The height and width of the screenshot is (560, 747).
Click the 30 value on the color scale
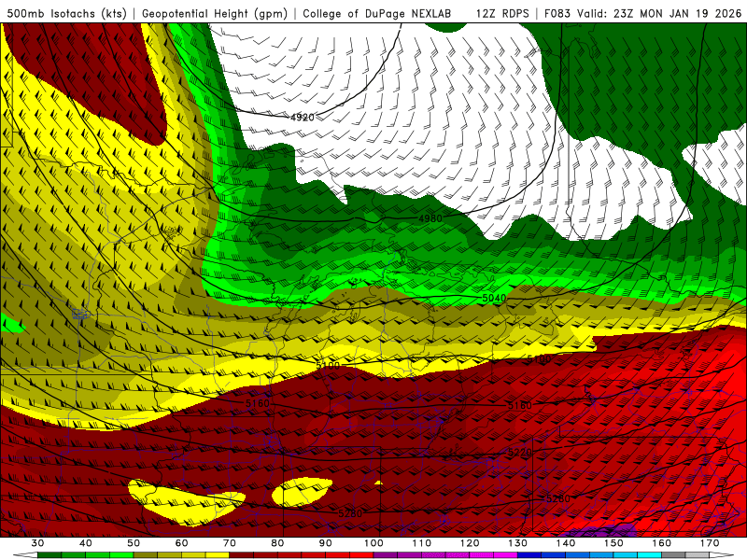37,543
